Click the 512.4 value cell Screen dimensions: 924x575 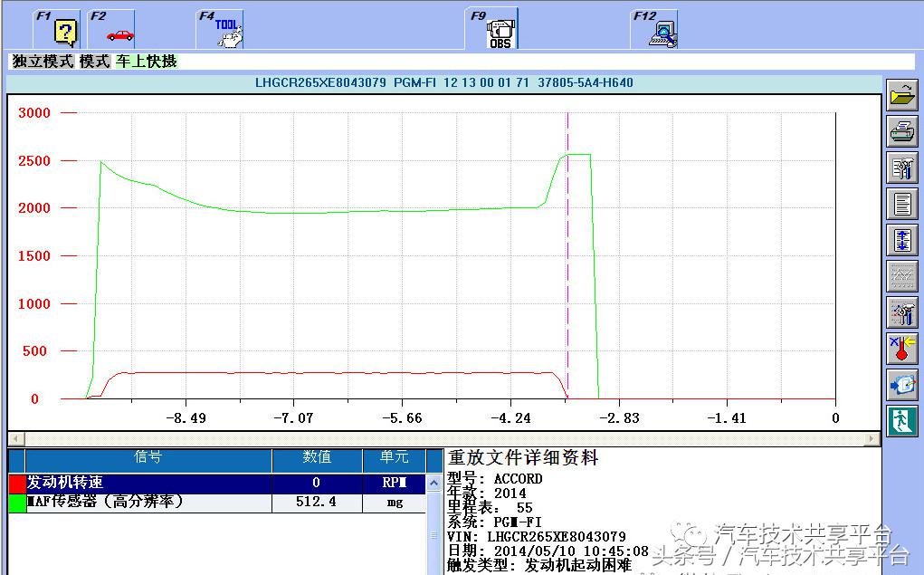pyautogui.click(x=317, y=503)
